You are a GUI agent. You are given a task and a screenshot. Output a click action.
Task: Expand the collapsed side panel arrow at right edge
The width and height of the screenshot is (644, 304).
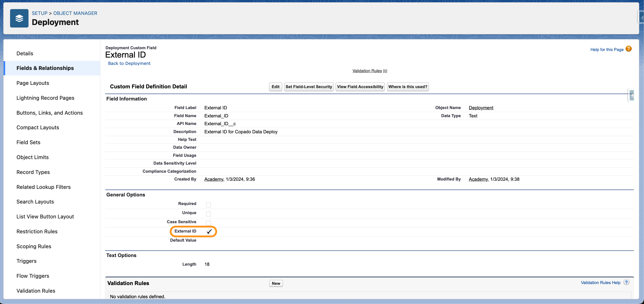pyautogui.click(x=631, y=95)
